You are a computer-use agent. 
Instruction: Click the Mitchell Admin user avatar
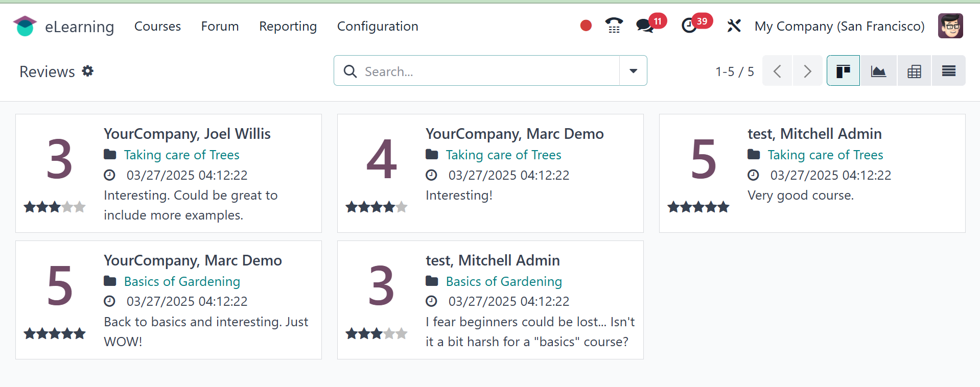[x=950, y=26]
